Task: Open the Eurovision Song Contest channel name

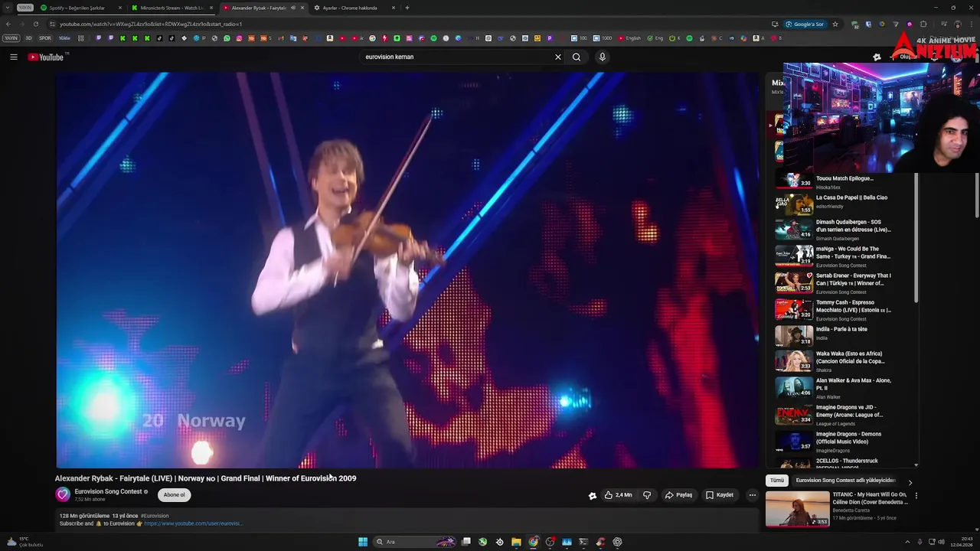Action: click(x=108, y=491)
